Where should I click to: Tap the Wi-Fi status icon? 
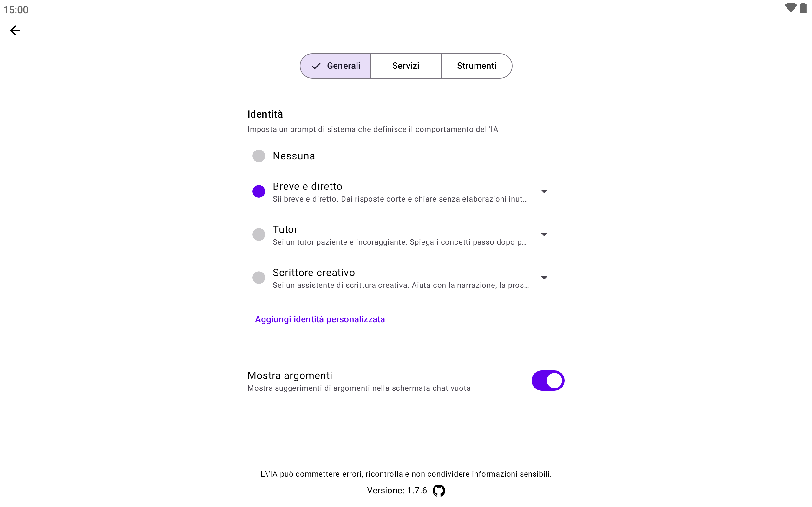(790, 8)
